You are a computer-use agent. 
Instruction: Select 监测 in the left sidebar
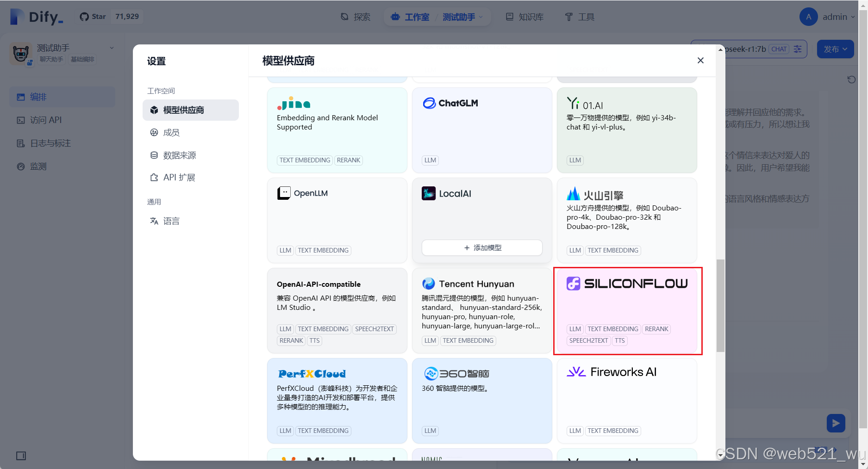[62, 166]
